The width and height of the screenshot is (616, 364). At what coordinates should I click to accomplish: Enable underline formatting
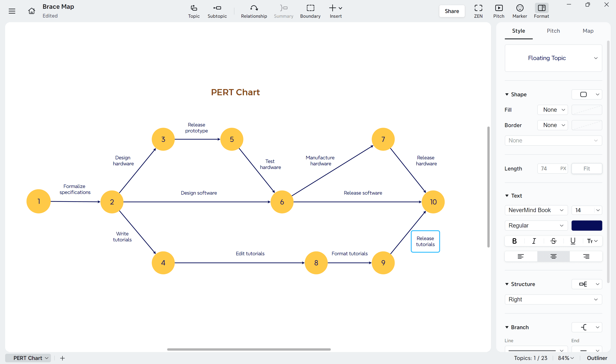tap(573, 241)
